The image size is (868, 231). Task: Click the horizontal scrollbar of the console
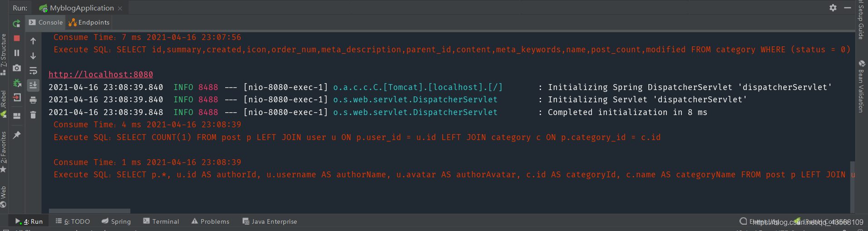pyautogui.click(x=89, y=211)
